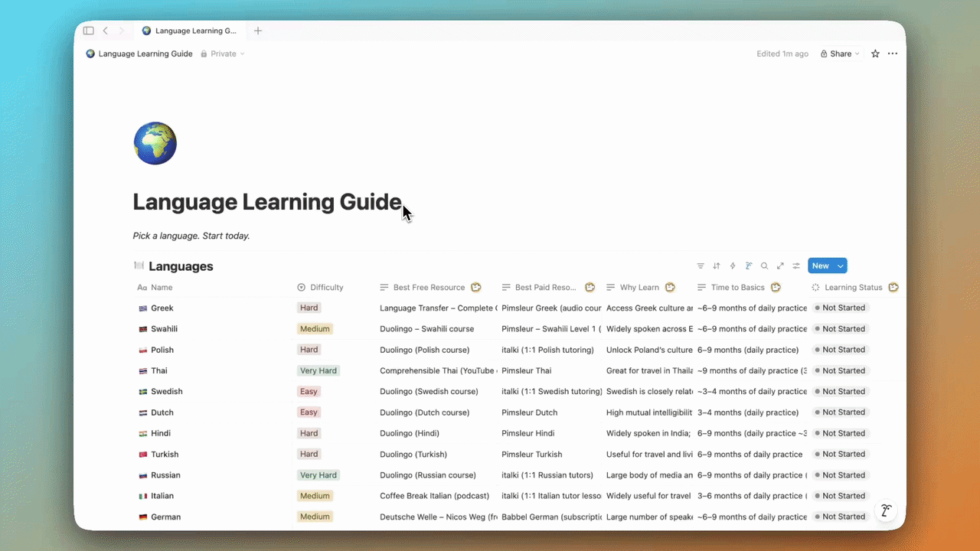This screenshot has width=980, height=551.
Task: Open Greek's Not Started status selector
Action: [841, 308]
